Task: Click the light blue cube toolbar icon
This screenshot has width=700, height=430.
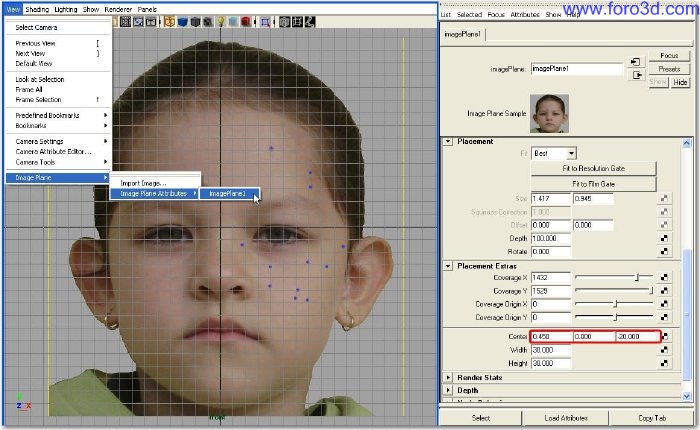Action: click(x=233, y=21)
